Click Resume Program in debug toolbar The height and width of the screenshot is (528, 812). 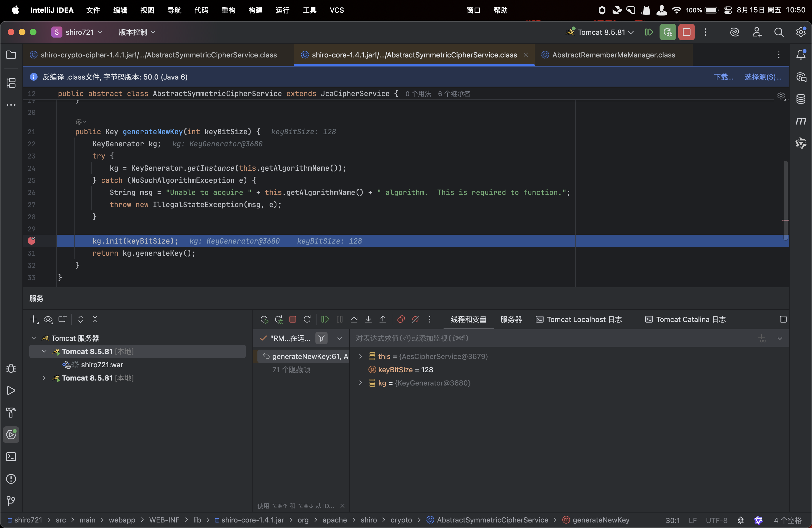tap(325, 319)
